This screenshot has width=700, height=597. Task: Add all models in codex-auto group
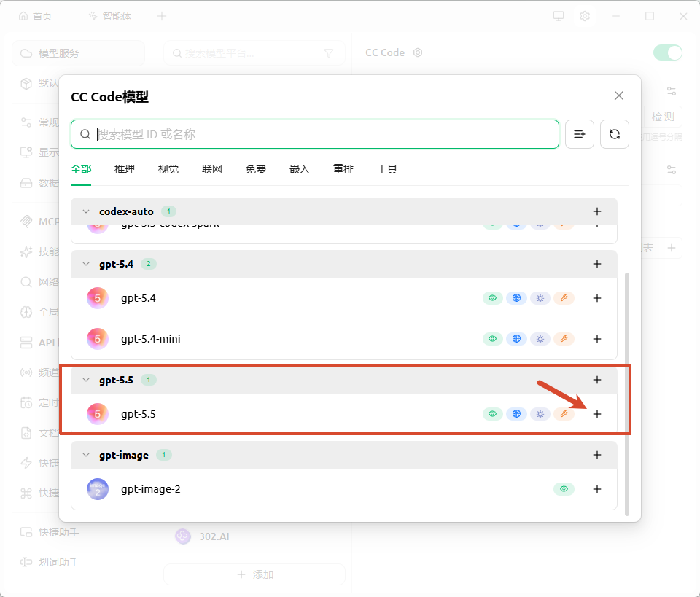(x=597, y=211)
